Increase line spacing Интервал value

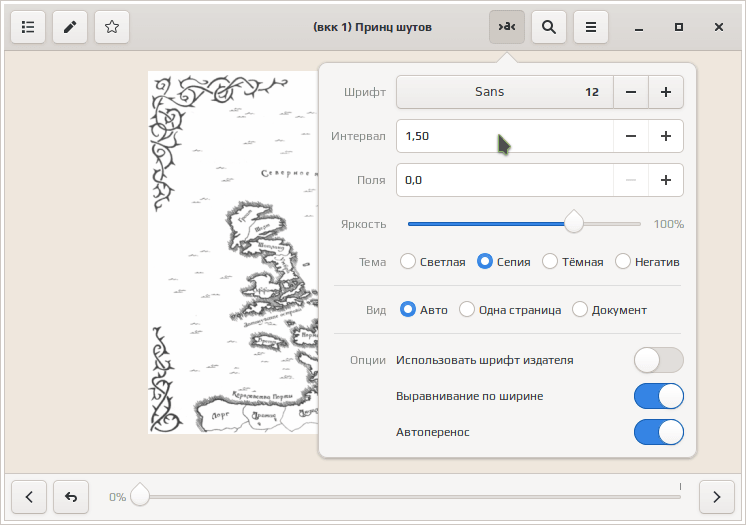coord(665,136)
